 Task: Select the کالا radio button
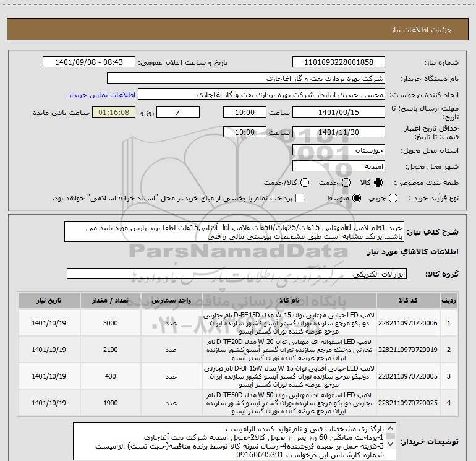(378, 183)
